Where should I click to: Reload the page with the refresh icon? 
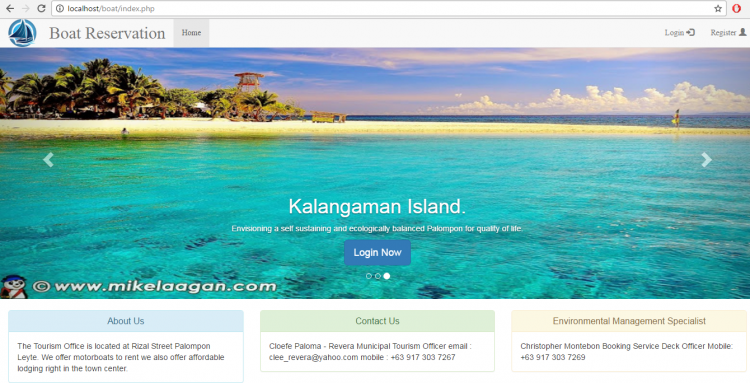click(x=41, y=9)
